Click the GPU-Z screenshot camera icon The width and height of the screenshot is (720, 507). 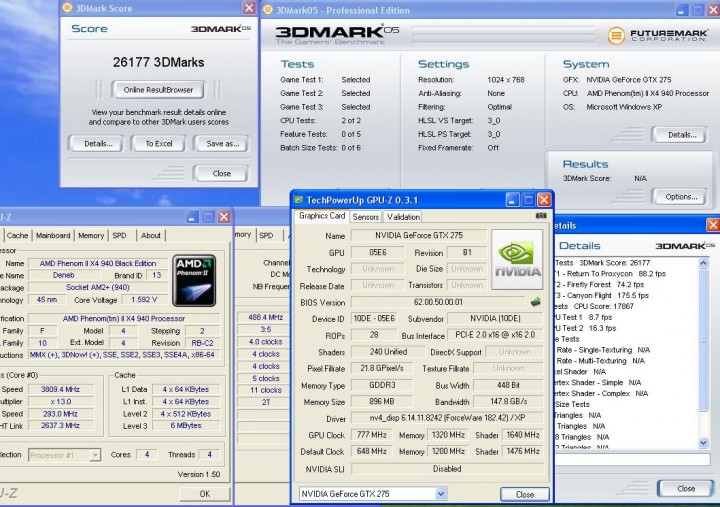tap(541, 215)
